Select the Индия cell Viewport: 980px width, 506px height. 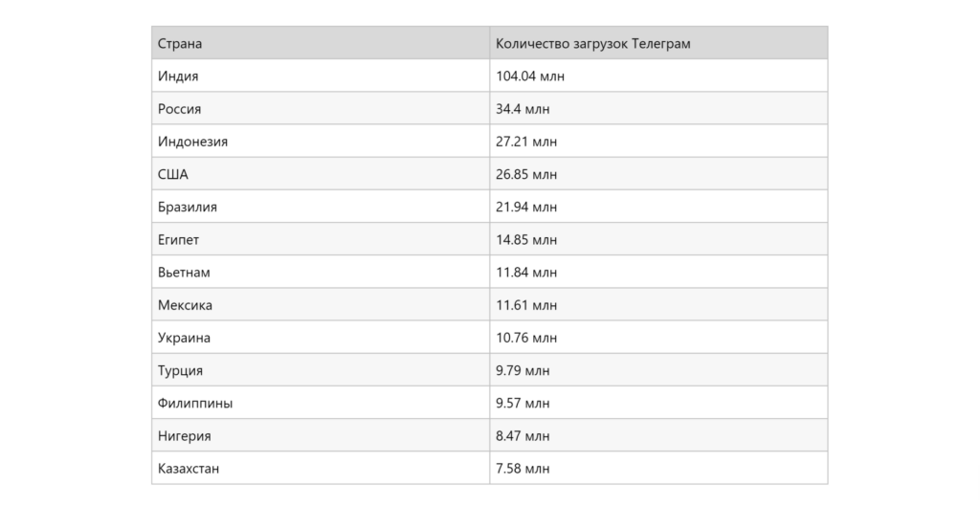point(321,77)
